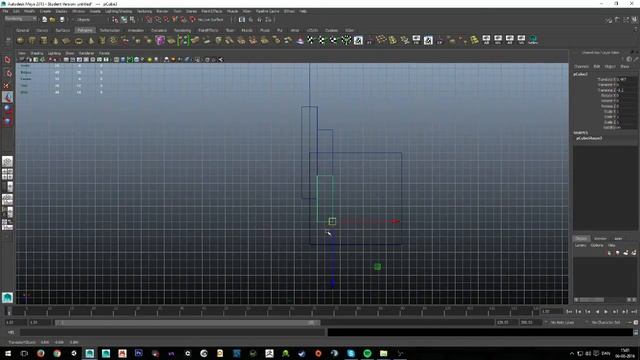Image resolution: width=640 pixels, height=360 pixels.
Task: Save the scene with disk icon
Action: [62, 20]
